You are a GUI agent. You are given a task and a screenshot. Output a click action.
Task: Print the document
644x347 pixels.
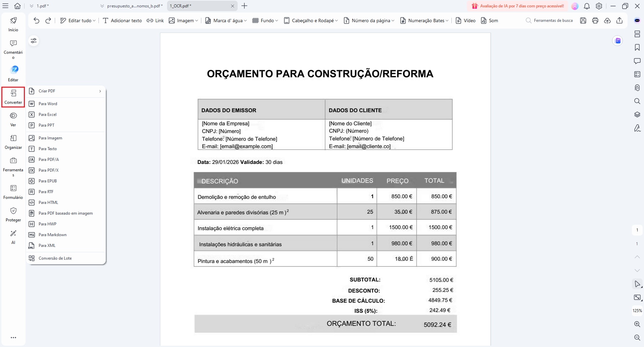(x=595, y=20)
